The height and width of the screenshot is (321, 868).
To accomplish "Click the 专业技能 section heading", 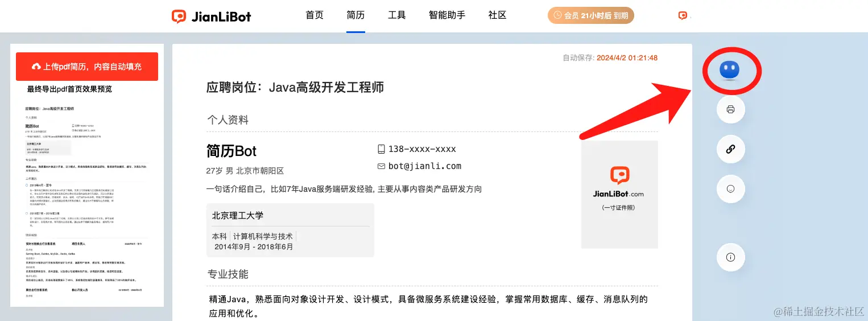I will coord(228,274).
